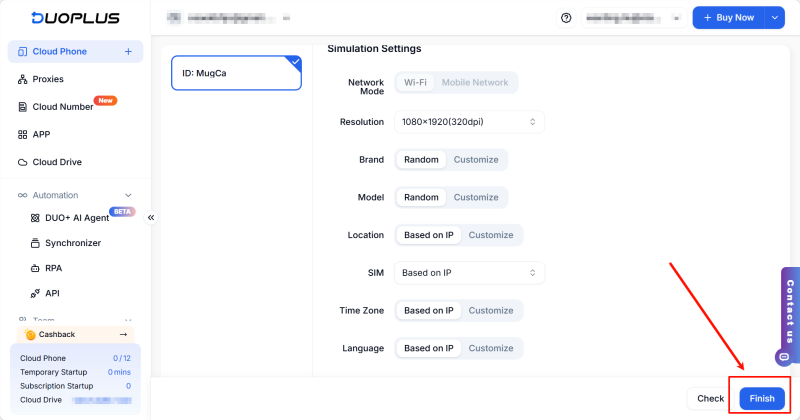Image resolution: width=800 pixels, height=420 pixels.
Task: Go to Proxies in sidebar
Action: click(x=48, y=79)
